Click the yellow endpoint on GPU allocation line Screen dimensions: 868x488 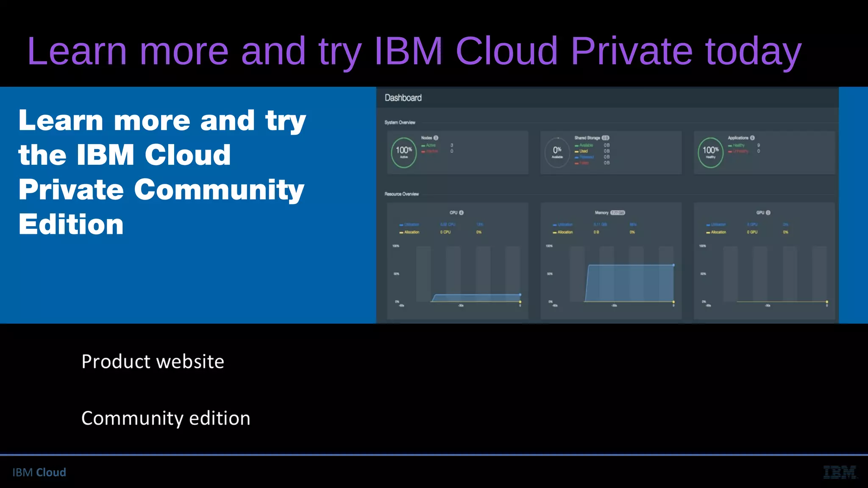point(827,302)
